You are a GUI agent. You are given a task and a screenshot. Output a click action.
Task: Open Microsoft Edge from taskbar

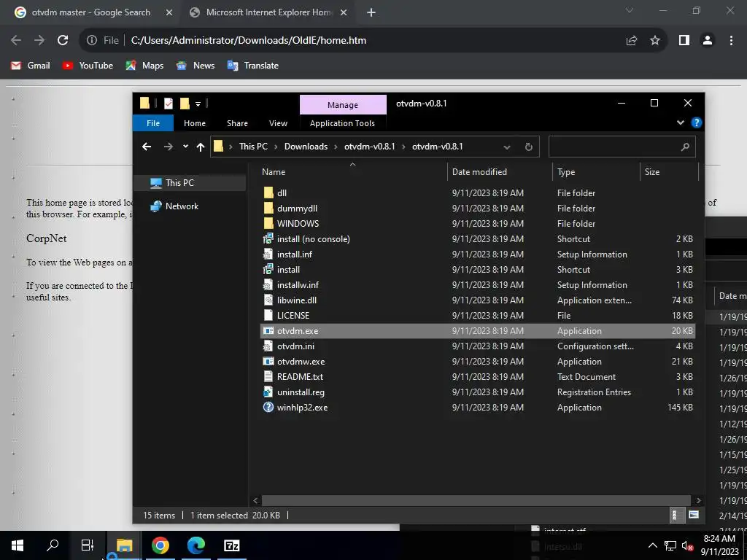tap(196, 545)
